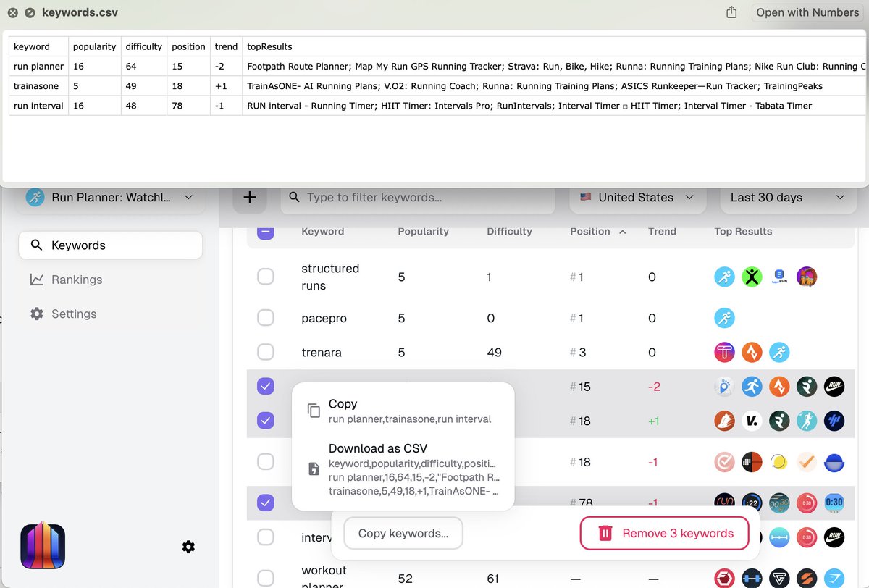
Task: Click the Nike Run Club icon in run planner row
Action: click(x=834, y=387)
